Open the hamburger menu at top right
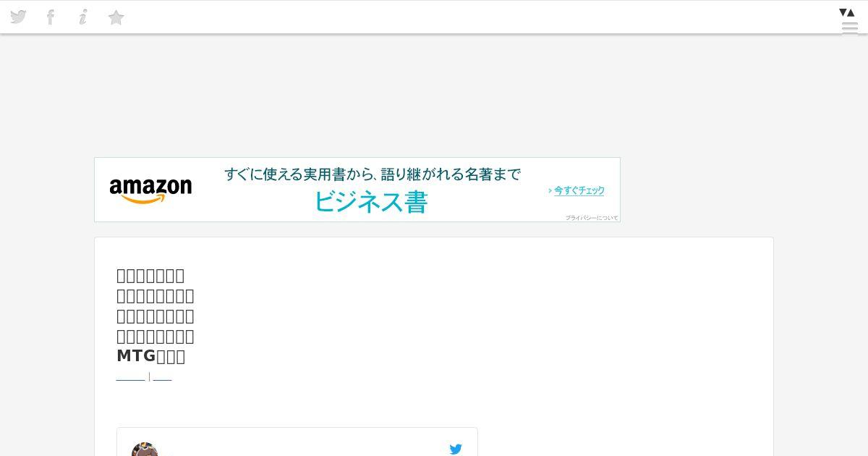The image size is (868, 456). point(850,27)
